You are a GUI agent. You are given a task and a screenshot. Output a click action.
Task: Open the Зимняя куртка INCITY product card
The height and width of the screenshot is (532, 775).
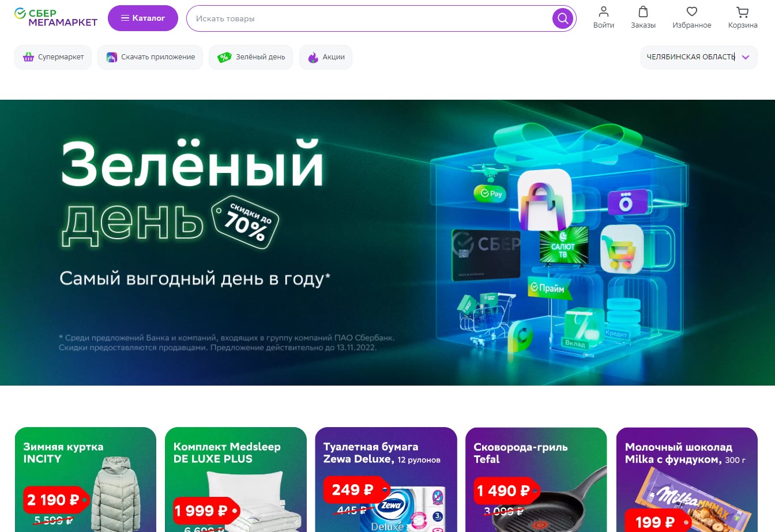pyautogui.click(x=85, y=480)
